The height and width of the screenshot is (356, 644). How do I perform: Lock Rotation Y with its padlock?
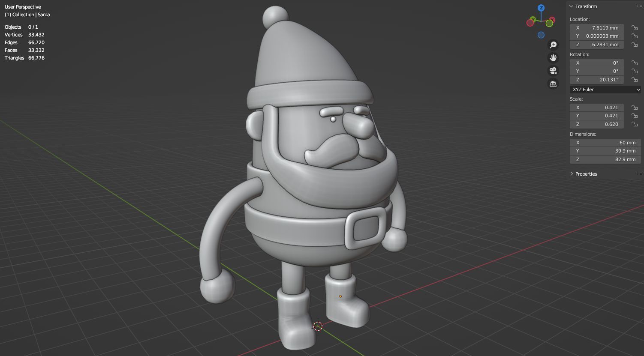pyautogui.click(x=634, y=71)
